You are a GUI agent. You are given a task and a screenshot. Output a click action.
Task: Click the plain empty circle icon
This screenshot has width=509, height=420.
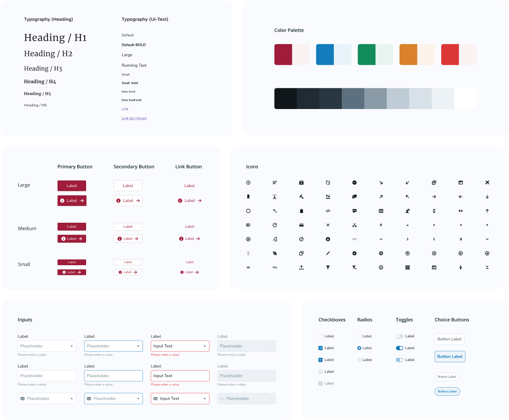pos(248,211)
